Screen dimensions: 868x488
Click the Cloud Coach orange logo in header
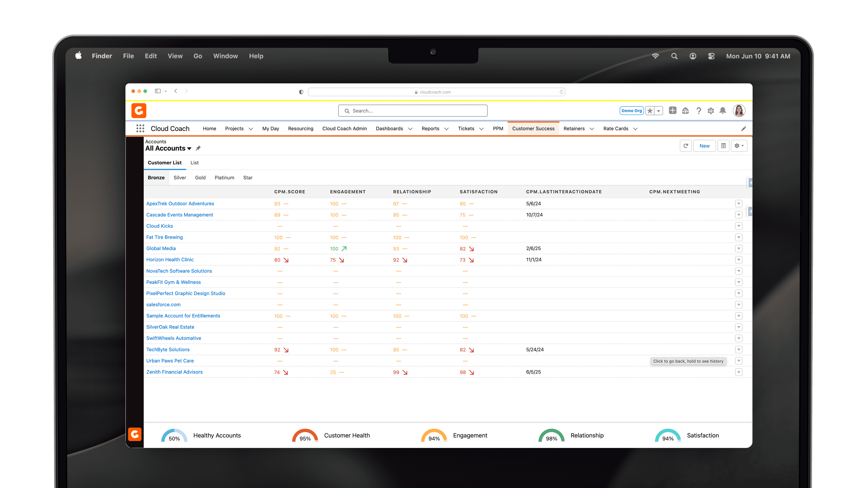pyautogui.click(x=139, y=110)
